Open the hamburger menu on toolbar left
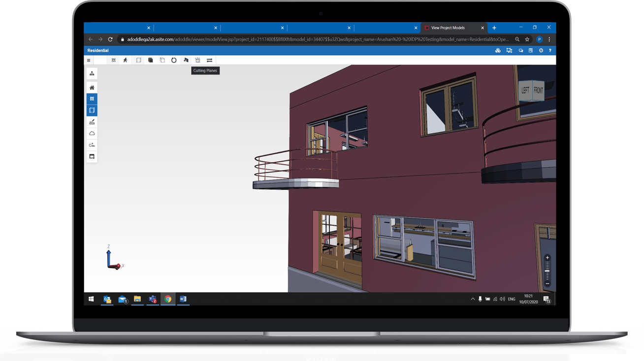Image resolution: width=644 pixels, height=361 pixels. click(x=89, y=60)
